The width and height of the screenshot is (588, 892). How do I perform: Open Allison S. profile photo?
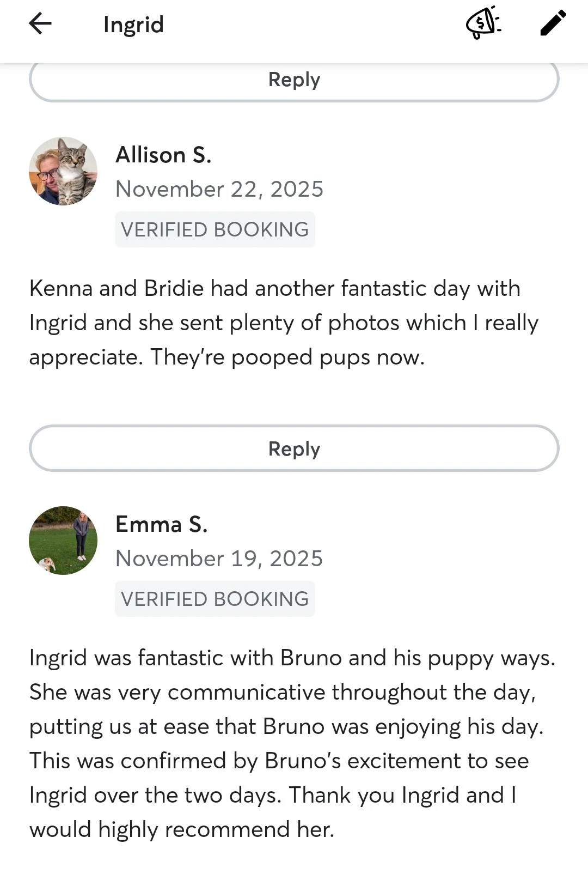[63, 171]
